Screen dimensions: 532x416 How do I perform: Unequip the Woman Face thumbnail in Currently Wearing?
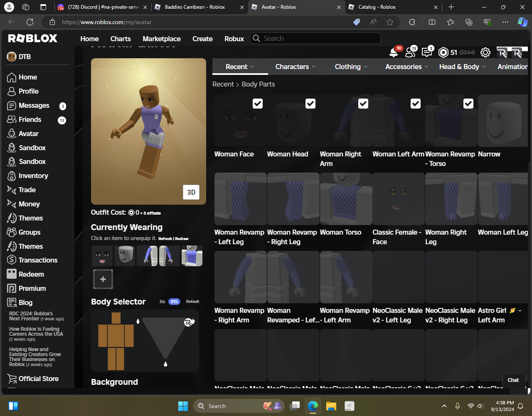point(102,256)
